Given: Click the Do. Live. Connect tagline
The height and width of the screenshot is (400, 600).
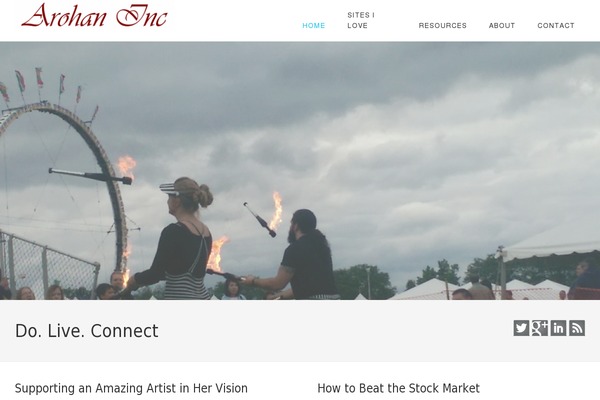Looking at the screenshot, I should tap(86, 331).
